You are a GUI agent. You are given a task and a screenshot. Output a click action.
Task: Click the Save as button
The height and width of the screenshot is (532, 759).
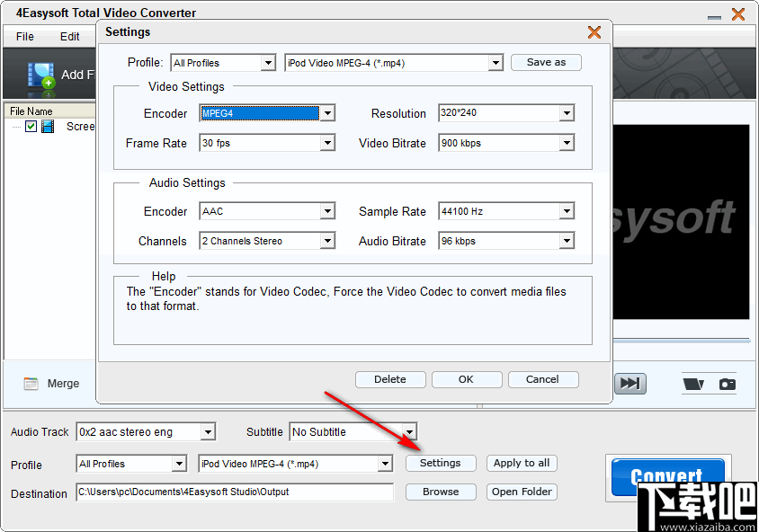coord(546,62)
